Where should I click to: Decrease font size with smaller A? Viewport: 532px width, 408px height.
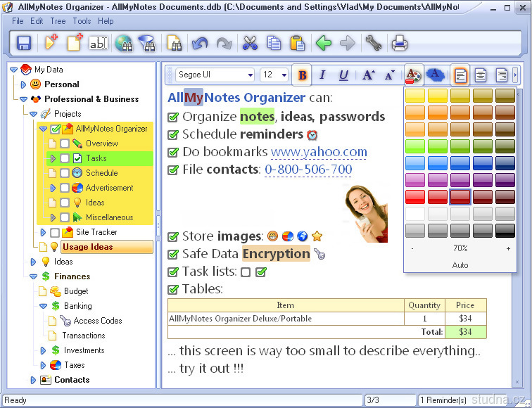[x=390, y=75]
